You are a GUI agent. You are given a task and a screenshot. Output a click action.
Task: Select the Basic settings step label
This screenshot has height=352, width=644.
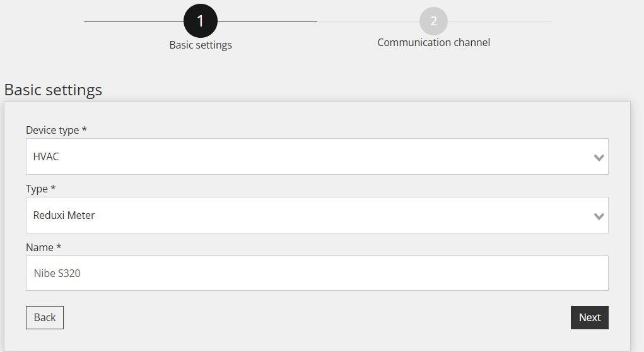coord(201,45)
